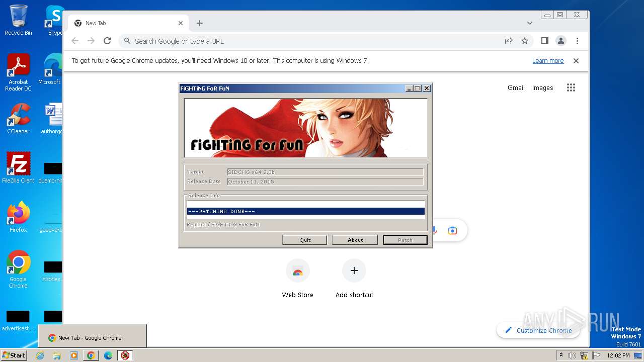Select the PATCHING DONE line
This screenshot has height=362, width=644.
point(305,211)
